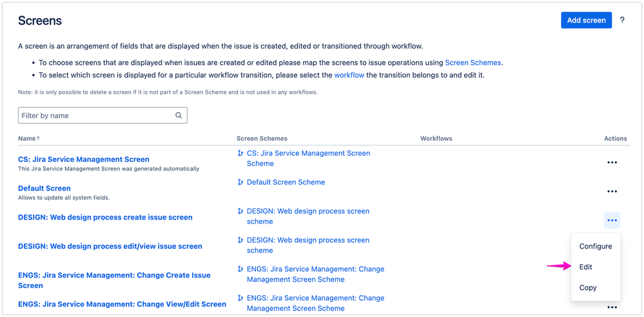Open ENGS: Change Create Issue Screen link

114,280
